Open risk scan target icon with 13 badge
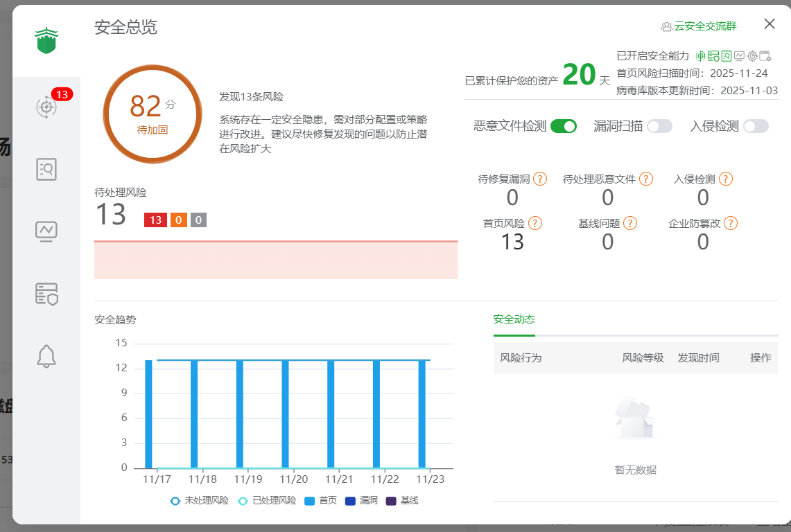Image resolution: width=791 pixels, height=532 pixels. (46, 107)
